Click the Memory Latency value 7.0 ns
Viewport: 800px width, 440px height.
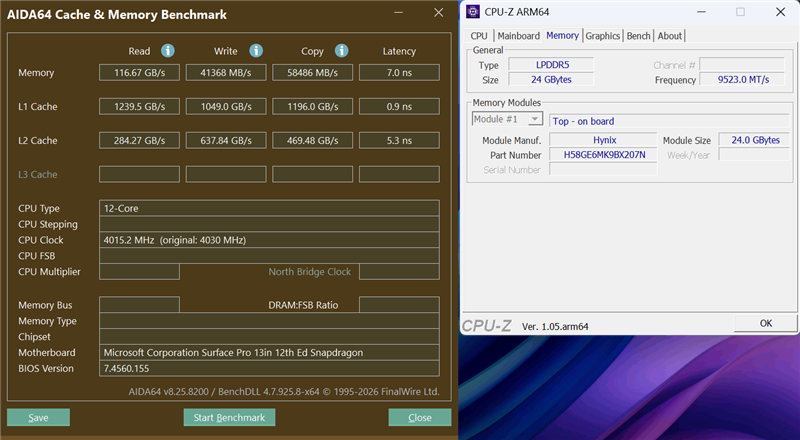coord(399,72)
